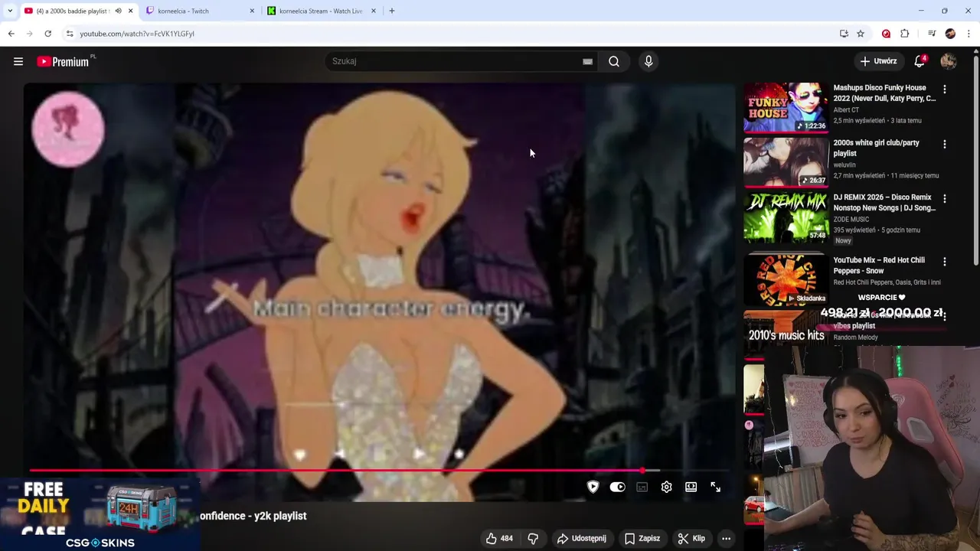Open options for 2000s white girl club playlist
The height and width of the screenshot is (551, 980).
point(944,144)
